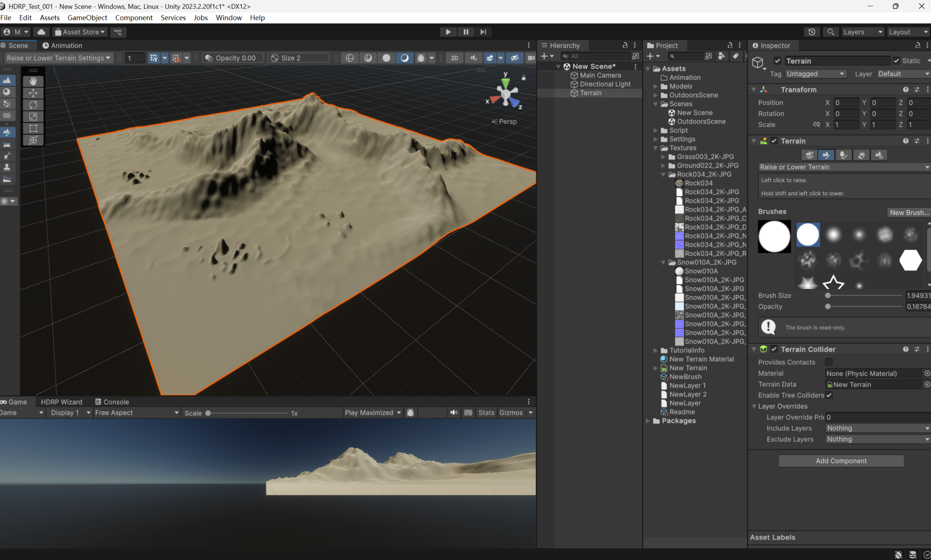Enable Provides Contacts checkbox
This screenshot has height=560, width=931.
pyautogui.click(x=829, y=362)
